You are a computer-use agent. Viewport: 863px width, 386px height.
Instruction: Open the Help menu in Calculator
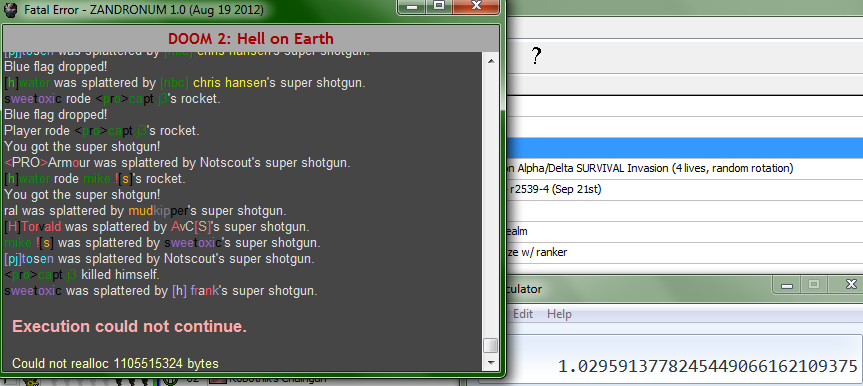point(559,314)
